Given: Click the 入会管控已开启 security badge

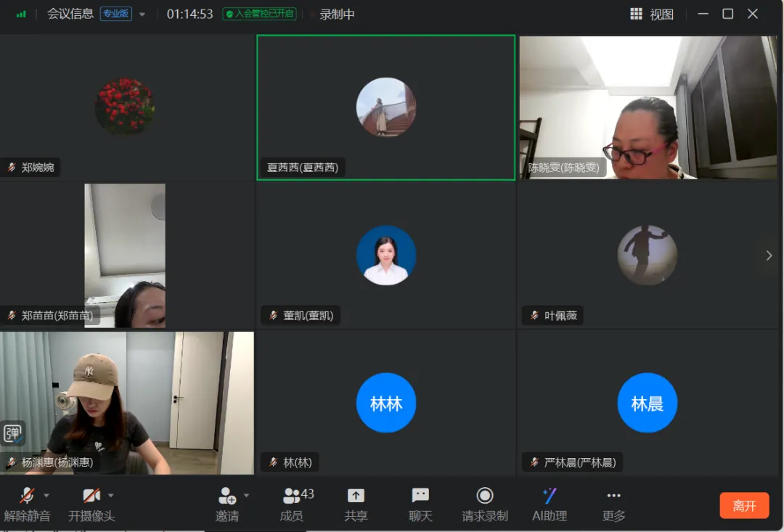Looking at the screenshot, I should (x=259, y=14).
